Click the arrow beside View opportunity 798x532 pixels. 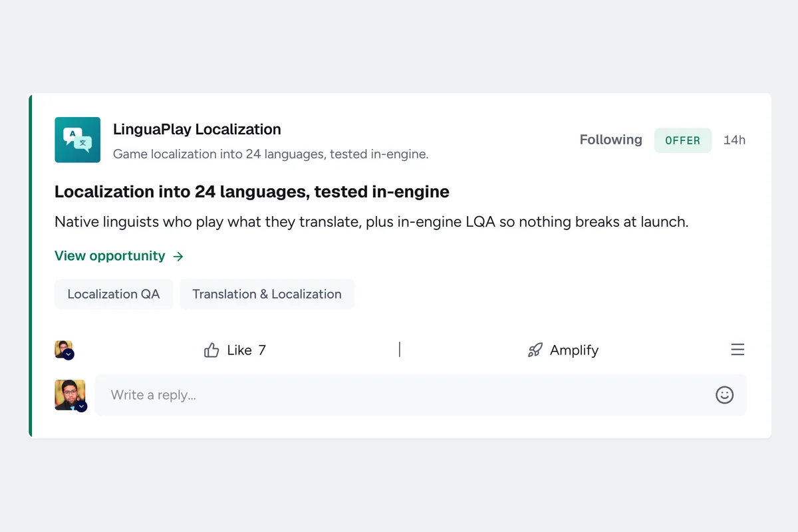point(178,256)
